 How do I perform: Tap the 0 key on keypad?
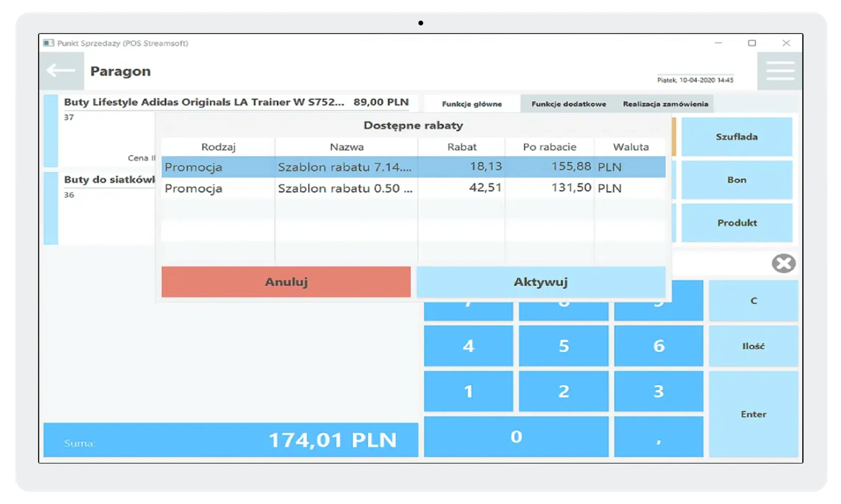[x=516, y=436]
